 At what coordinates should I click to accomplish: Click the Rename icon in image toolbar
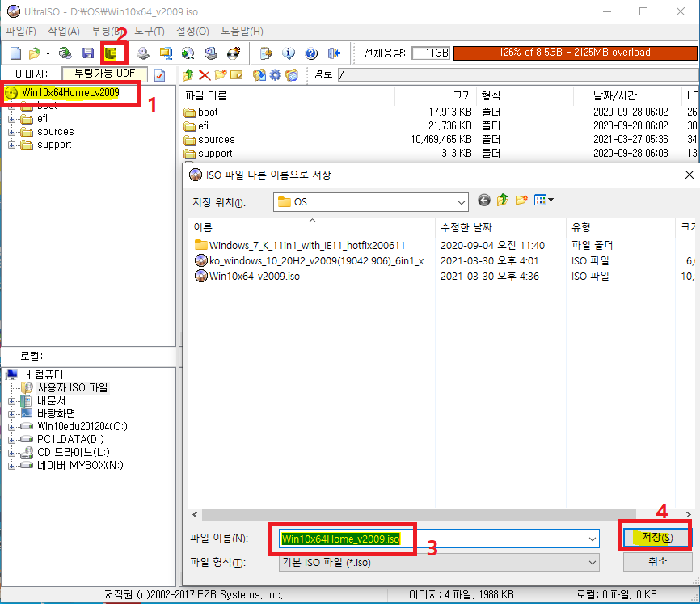[x=237, y=75]
